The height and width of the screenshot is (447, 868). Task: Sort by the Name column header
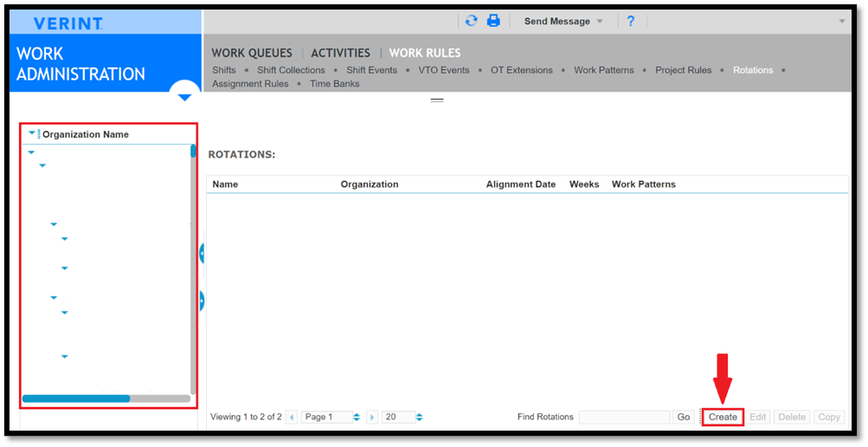click(225, 185)
